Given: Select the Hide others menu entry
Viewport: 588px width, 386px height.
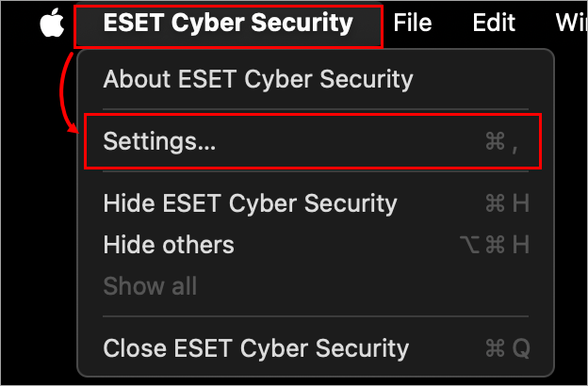Looking at the screenshot, I should coord(169,245).
